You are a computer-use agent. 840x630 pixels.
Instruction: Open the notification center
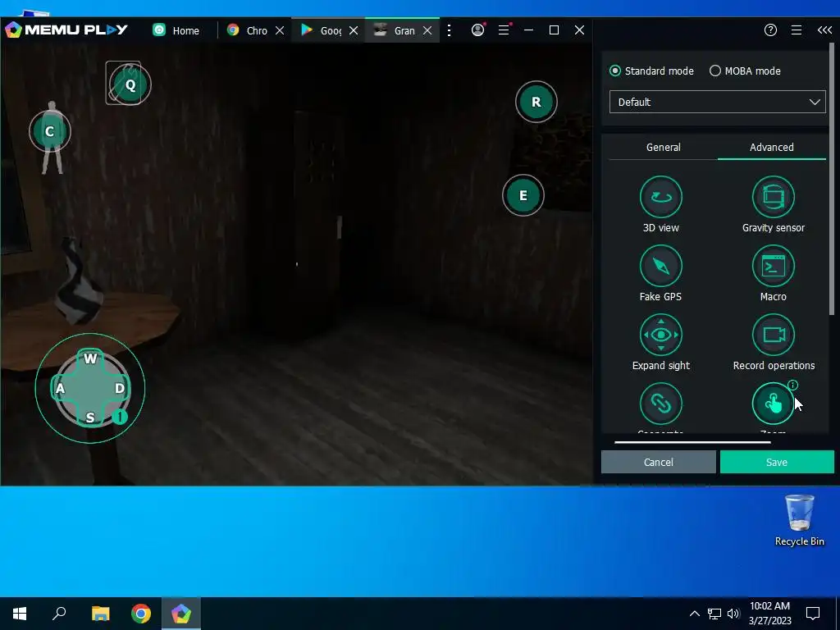pos(813,614)
